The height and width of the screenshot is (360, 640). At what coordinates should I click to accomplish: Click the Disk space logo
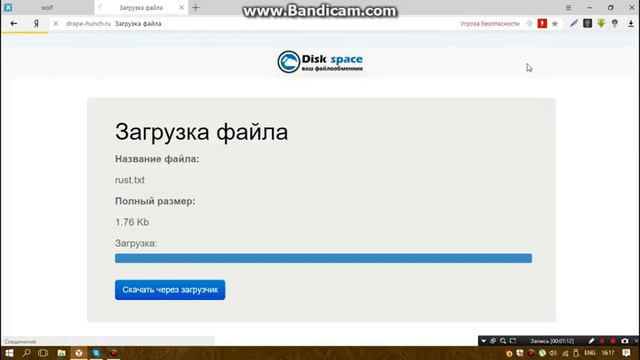[320, 62]
